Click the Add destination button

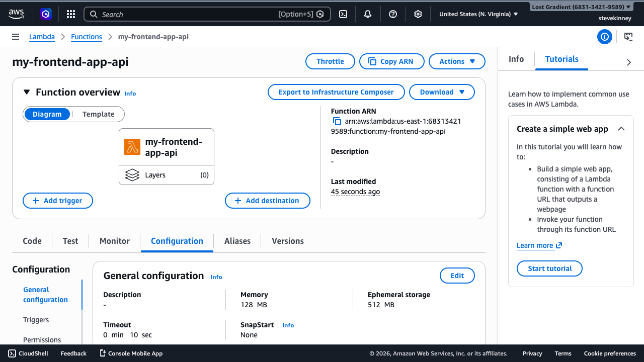[268, 201]
